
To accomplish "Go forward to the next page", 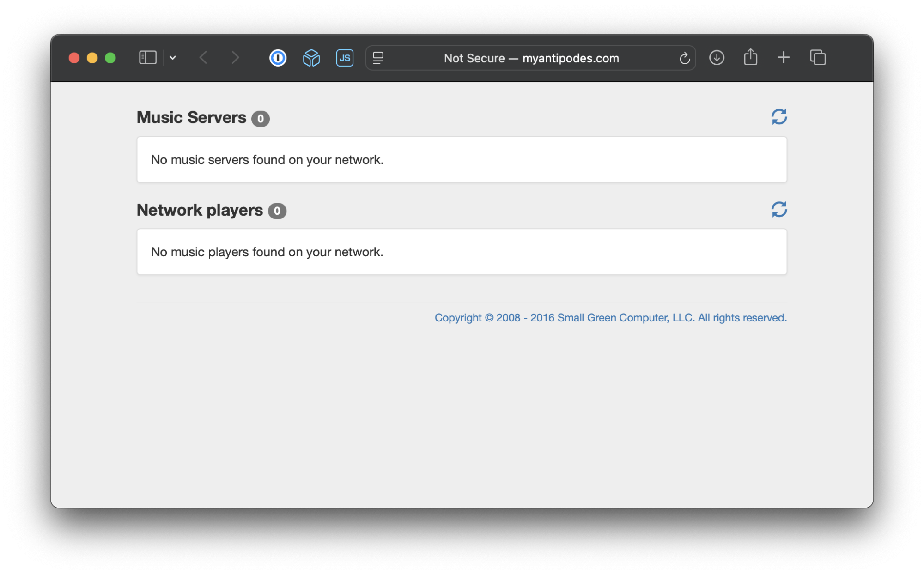I will [x=235, y=58].
